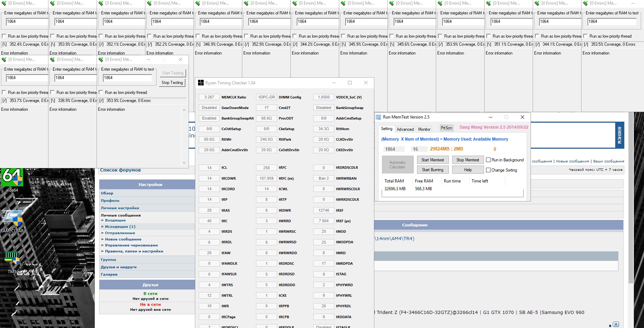Maximize the Ryzen Timing Checker window
644x328 pixels.
(x=350, y=83)
